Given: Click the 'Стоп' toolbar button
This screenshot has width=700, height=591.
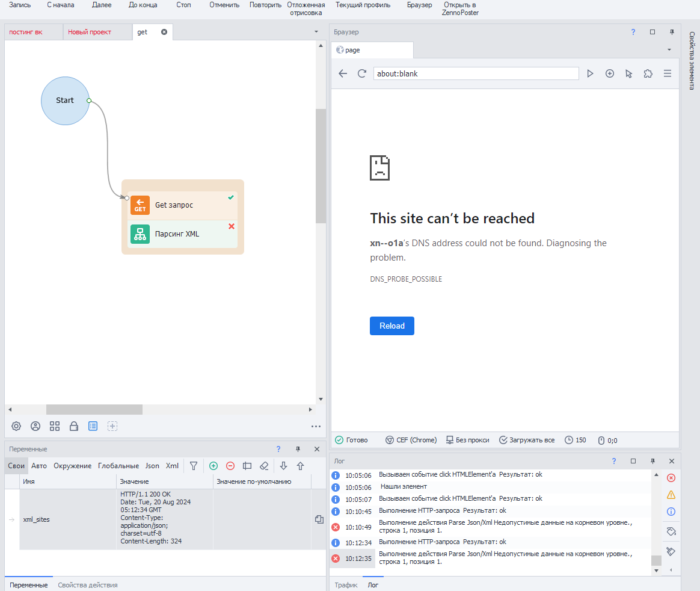Looking at the screenshot, I should point(183,5).
